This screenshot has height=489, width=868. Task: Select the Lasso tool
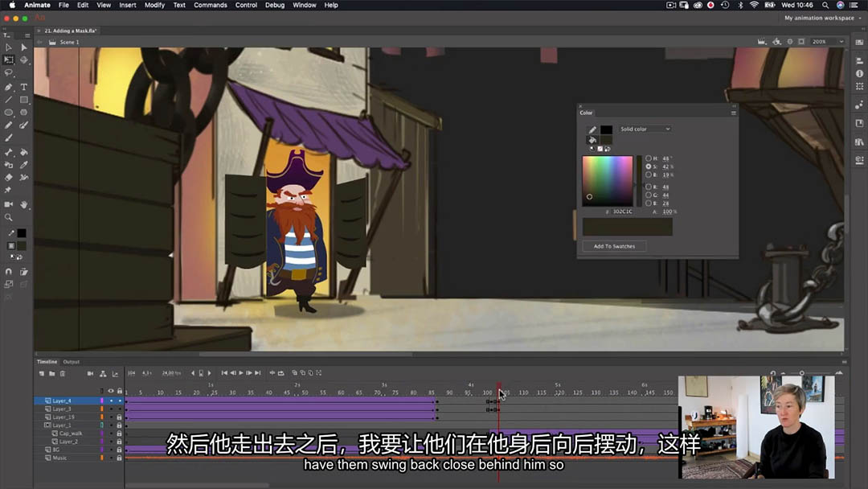(x=8, y=72)
